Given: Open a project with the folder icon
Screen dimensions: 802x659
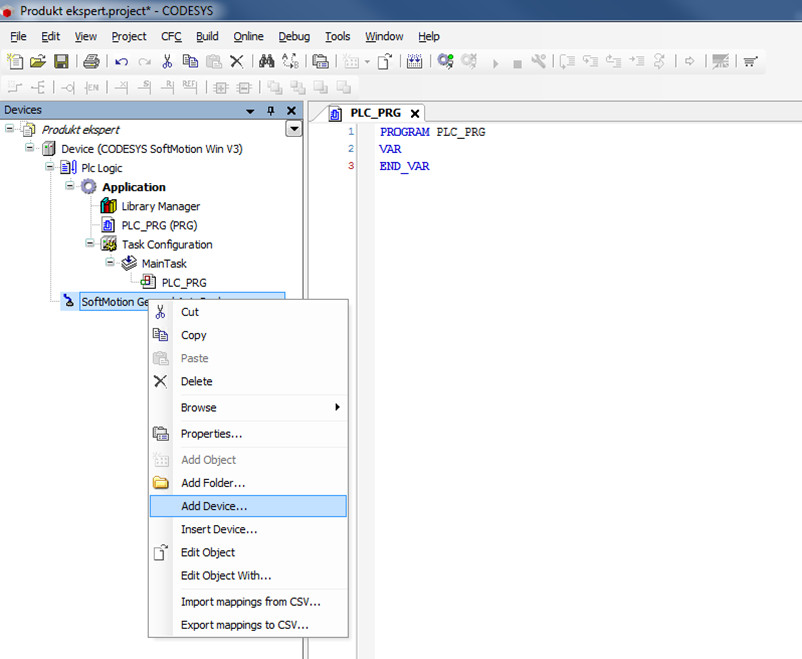Looking at the screenshot, I should (37, 61).
